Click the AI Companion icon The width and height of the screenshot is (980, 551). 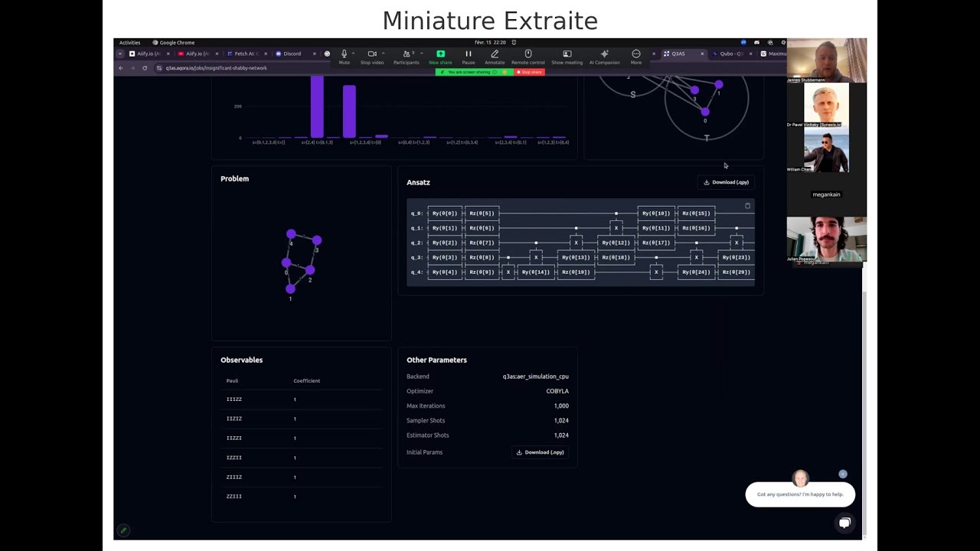604,54
